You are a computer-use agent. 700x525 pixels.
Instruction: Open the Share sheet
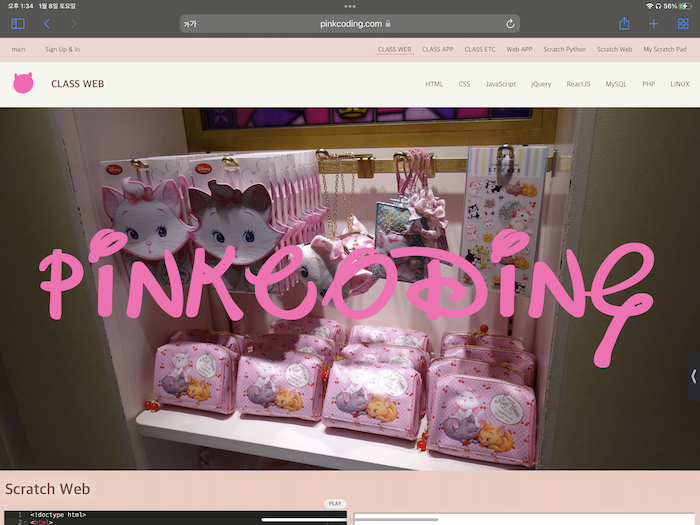pos(624,24)
